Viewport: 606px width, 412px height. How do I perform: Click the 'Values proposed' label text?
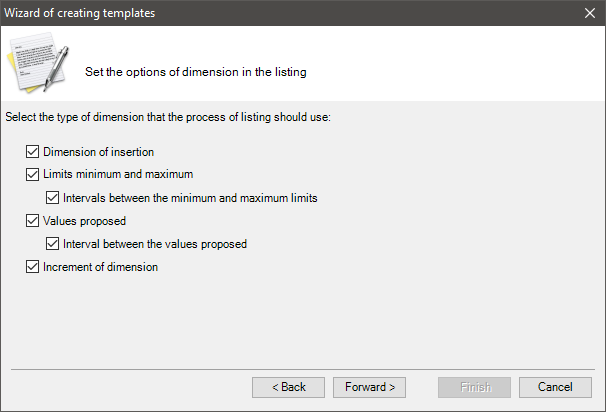[85, 221]
